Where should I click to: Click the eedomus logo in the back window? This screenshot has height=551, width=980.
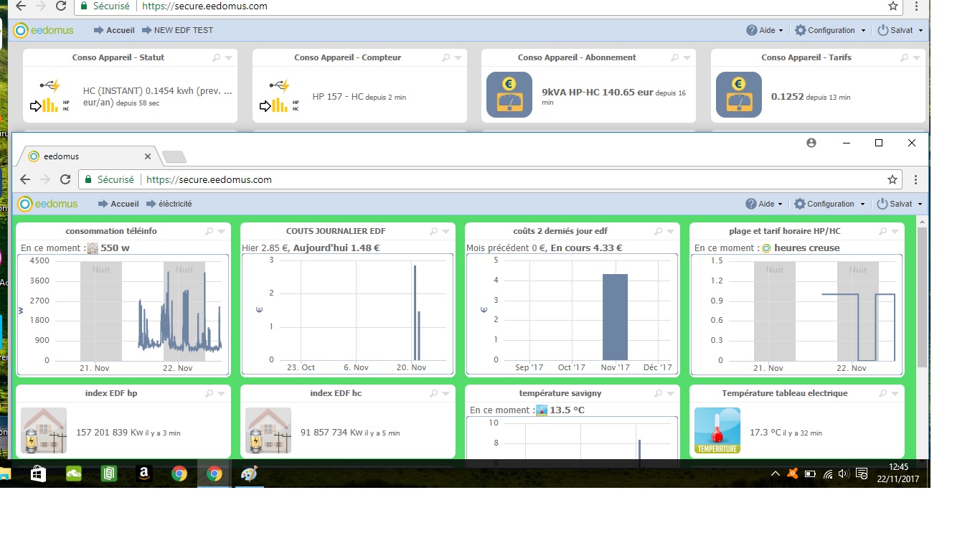tap(43, 30)
